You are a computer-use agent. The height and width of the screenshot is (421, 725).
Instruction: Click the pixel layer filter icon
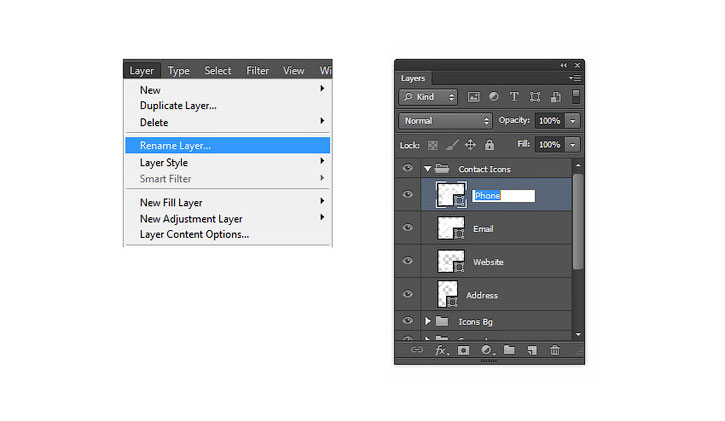[473, 97]
